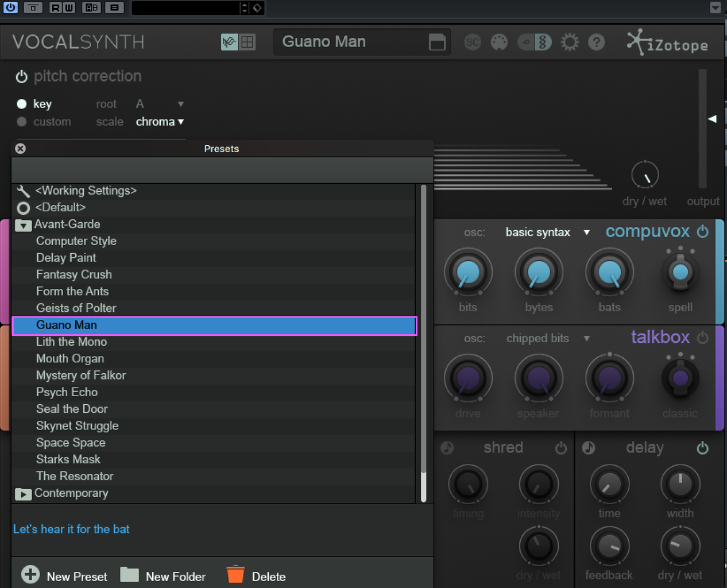The width and height of the screenshot is (727, 588).
Task: Select The Resonator preset
Action: [x=213, y=476]
